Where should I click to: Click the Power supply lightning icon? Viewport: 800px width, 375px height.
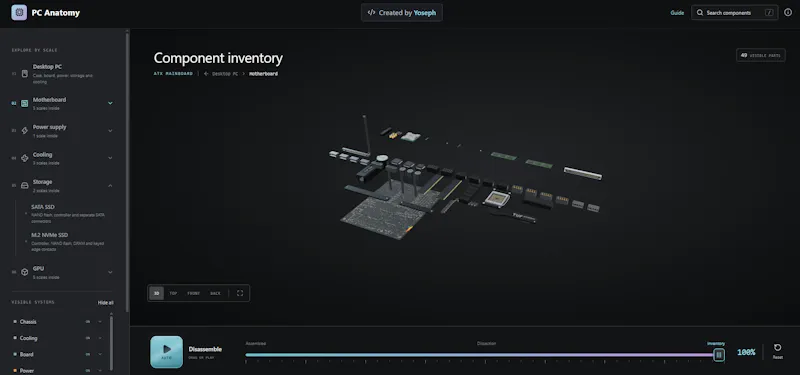24,131
